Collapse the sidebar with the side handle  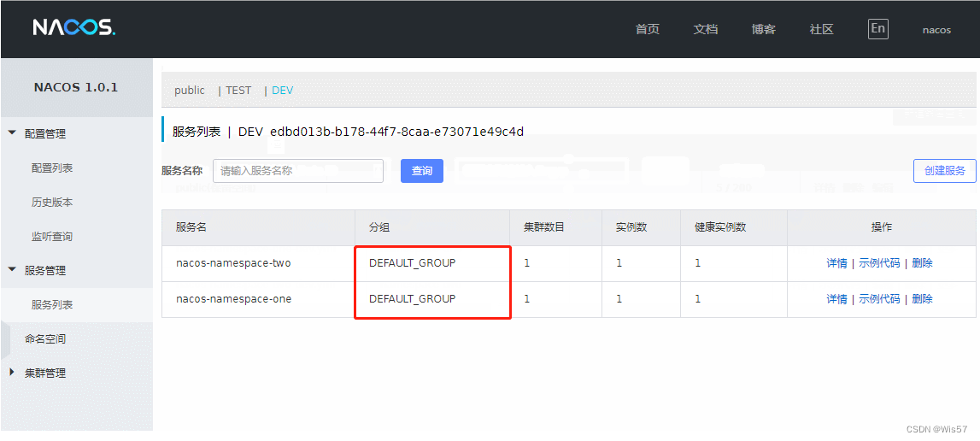coord(6,339)
